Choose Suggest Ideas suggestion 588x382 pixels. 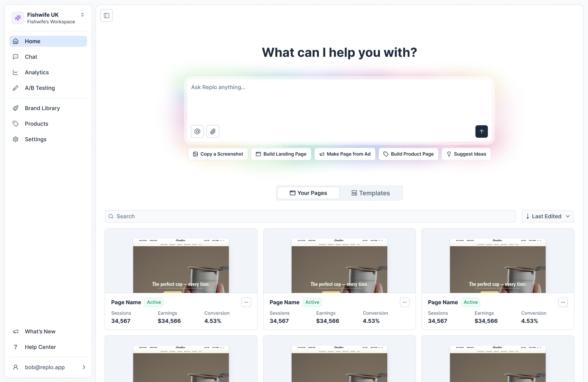click(466, 154)
